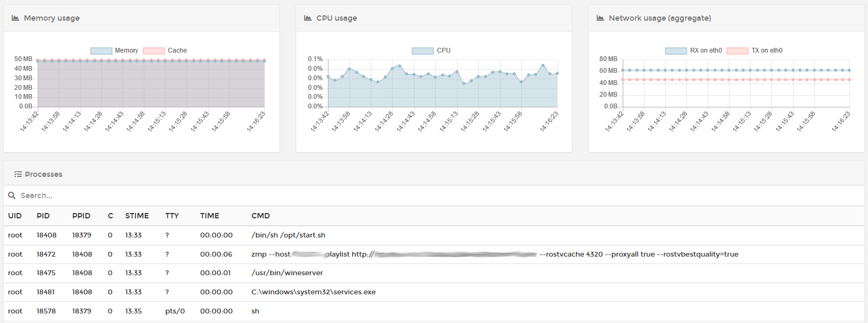Sort processes by PPID column
868x323 pixels.
pyautogui.click(x=81, y=216)
